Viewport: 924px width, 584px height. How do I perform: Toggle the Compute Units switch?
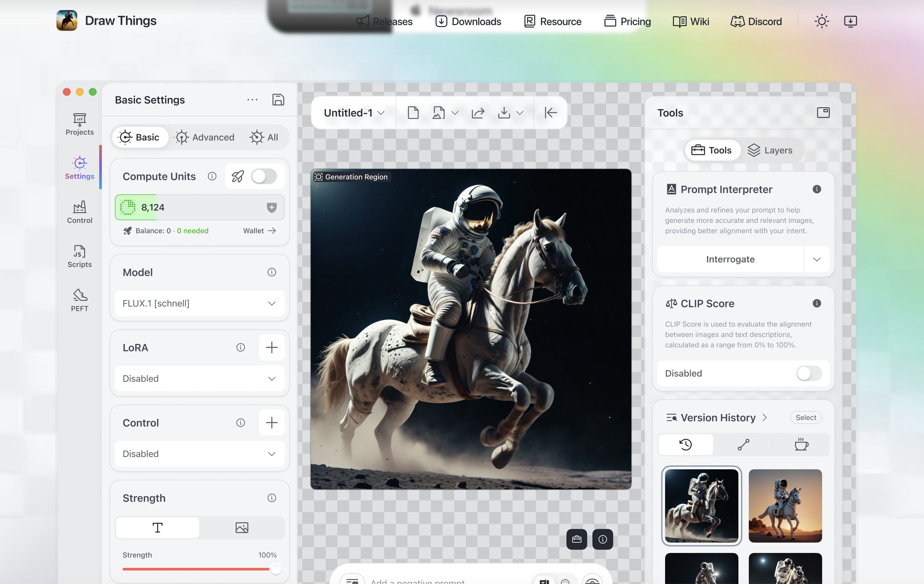click(264, 176)
